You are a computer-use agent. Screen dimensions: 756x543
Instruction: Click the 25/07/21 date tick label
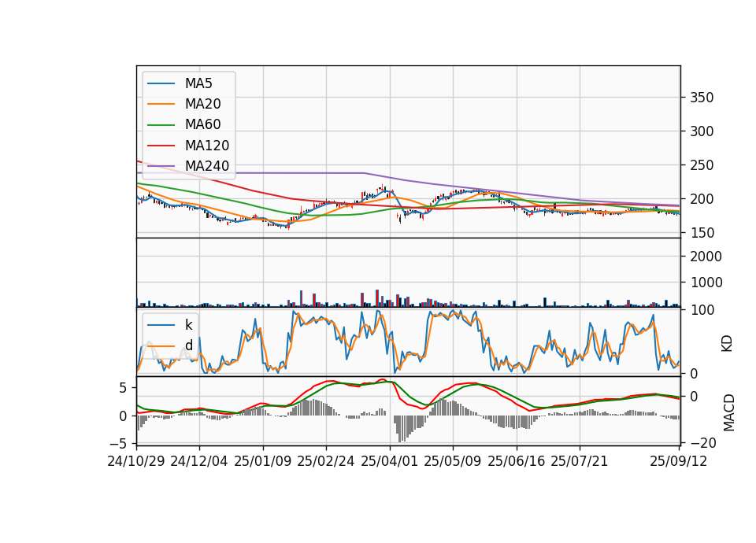pos(579,461)
